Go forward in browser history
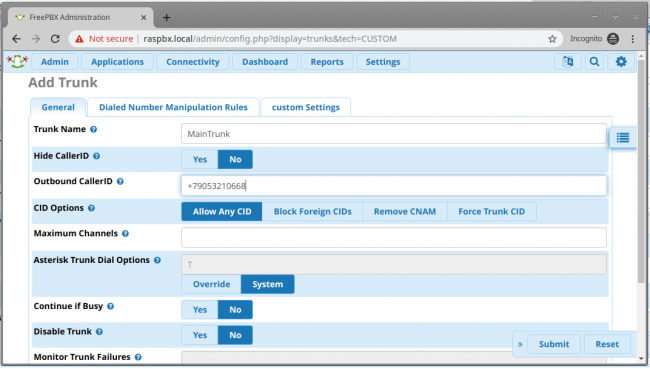 36,39
